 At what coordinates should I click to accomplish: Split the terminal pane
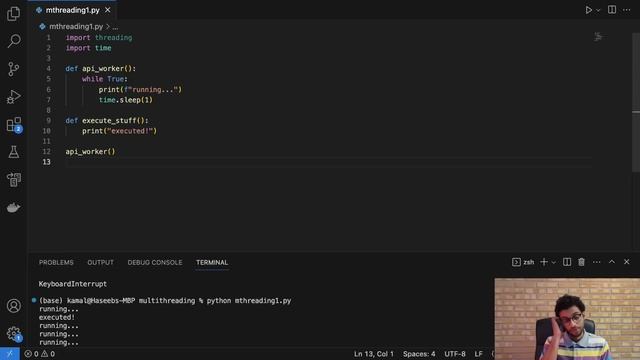click(567, 262)
